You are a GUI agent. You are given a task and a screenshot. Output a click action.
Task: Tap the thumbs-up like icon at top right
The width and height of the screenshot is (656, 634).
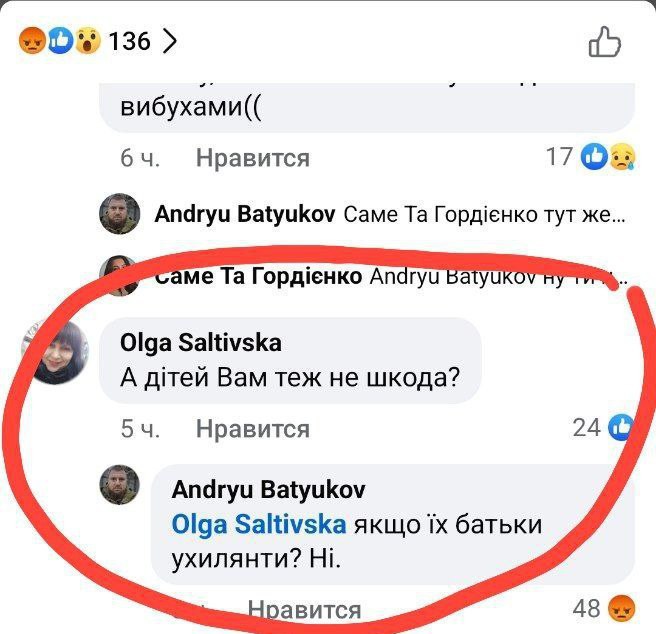click(605, 42)
